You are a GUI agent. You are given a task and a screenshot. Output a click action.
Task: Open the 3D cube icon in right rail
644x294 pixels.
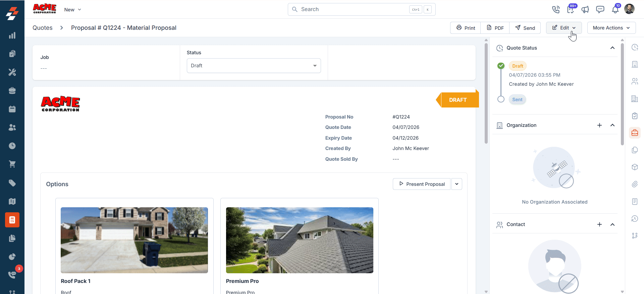635,167
